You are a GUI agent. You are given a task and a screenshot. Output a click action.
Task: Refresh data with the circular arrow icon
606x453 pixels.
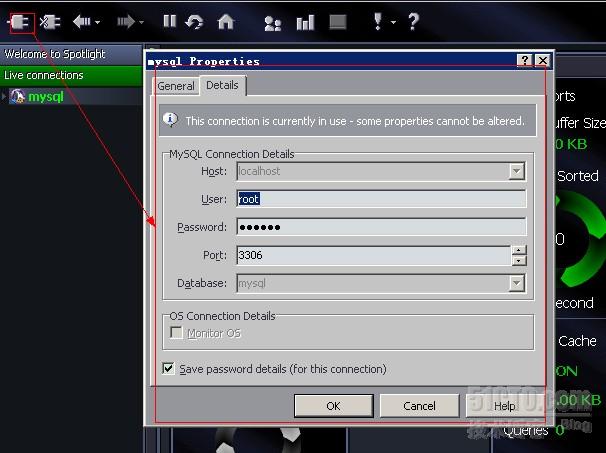coord(194,22)
